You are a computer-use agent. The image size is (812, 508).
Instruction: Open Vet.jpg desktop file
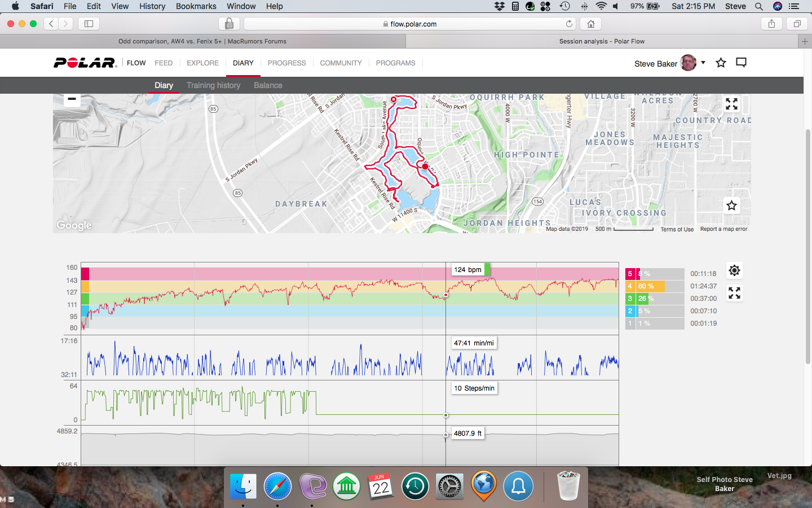[x=779, y=475]
